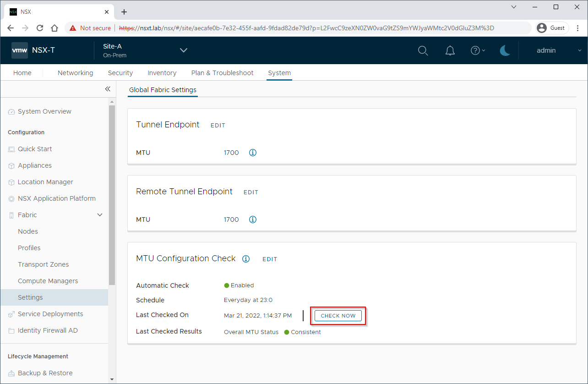Click the 'Mar 21, 2022, 1:14:37 PM' timestamp
The width and height of the screenshot is (588, 384).
258,316
